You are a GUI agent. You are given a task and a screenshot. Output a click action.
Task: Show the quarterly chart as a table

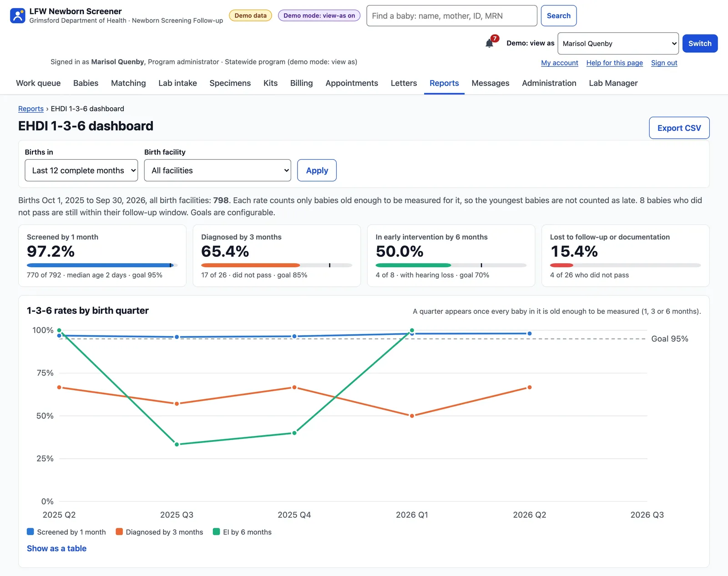[x=56, y=548]
